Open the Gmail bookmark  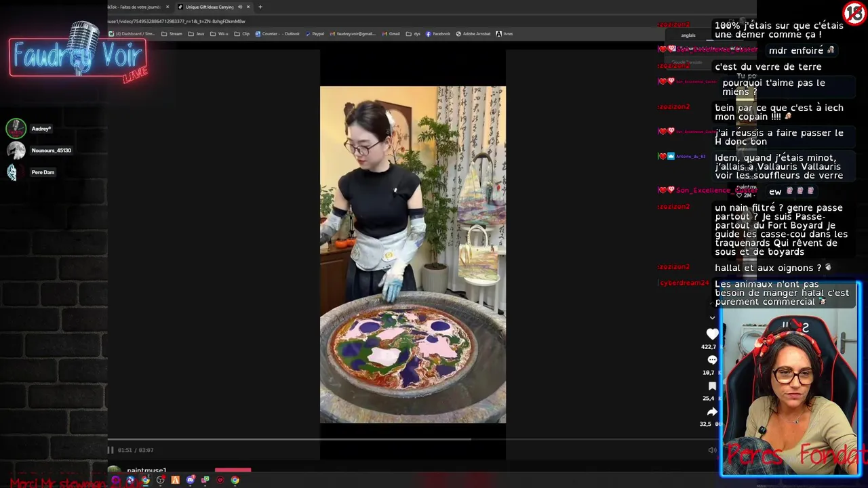click(x=391, y=34)
